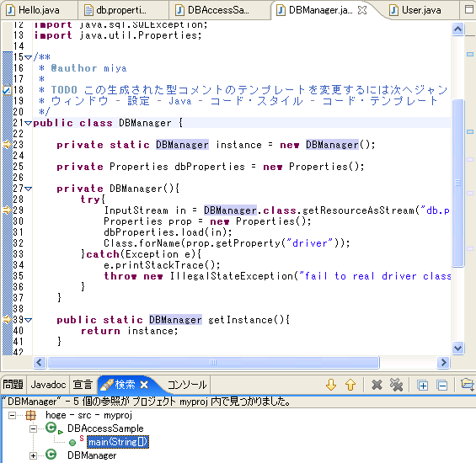Show previous search match arrow
Image resolution: width=476 pixels, height=463 pixels.
(x=350, y=385)
